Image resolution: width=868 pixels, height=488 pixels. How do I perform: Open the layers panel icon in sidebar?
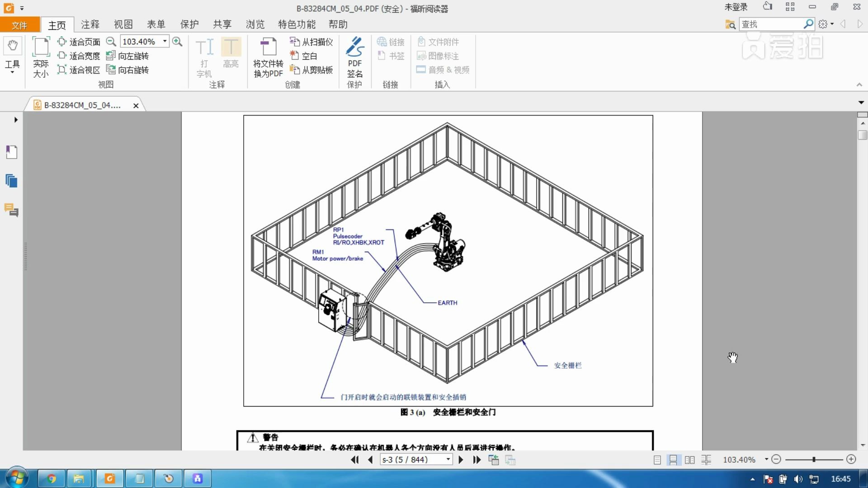click(12, 181)
